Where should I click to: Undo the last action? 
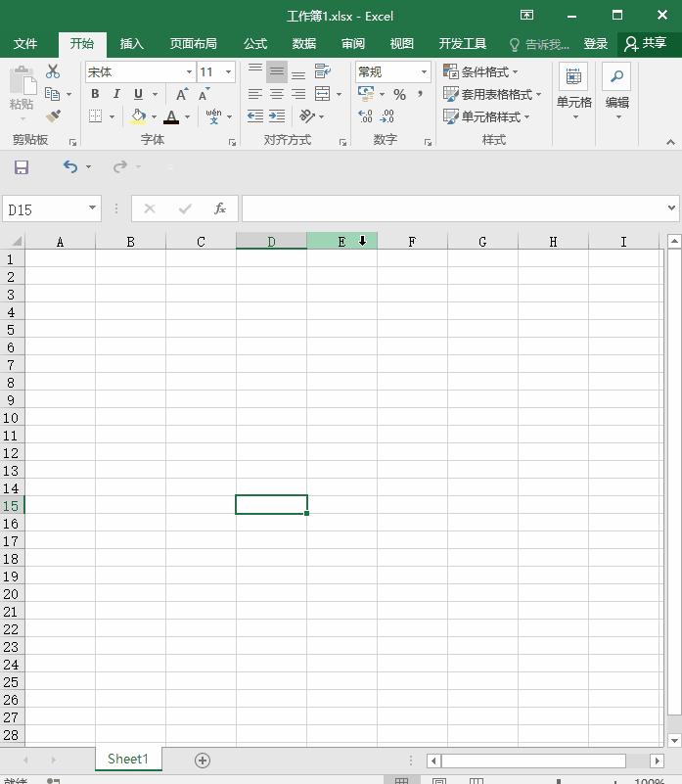click(x=69, y=167)
